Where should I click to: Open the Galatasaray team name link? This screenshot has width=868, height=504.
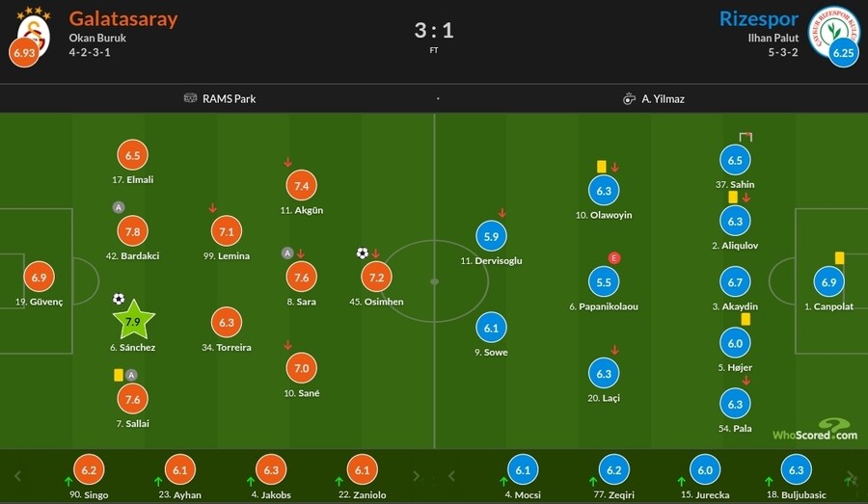click(x=122, y=19)
